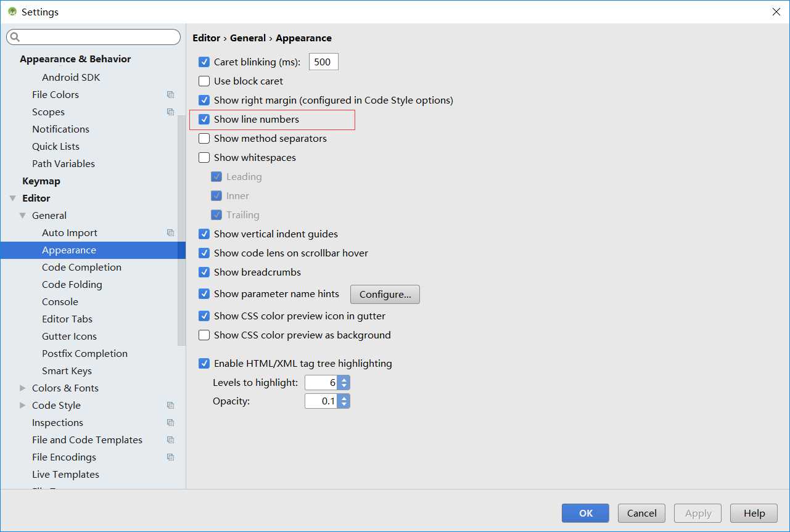The image size is (790, 532).
Task: Click the Levels to highlight value field
Action: [x=321, y=383]
